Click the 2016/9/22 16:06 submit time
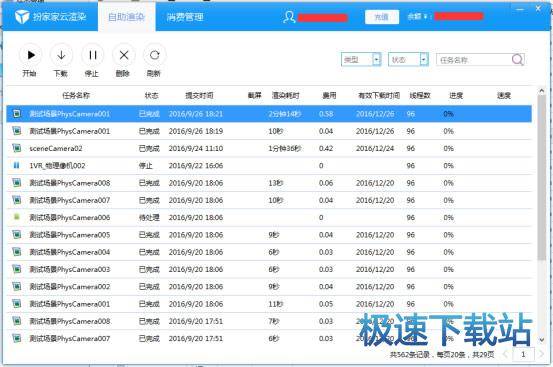Screen dimensions: 553x367 [196, 166]
